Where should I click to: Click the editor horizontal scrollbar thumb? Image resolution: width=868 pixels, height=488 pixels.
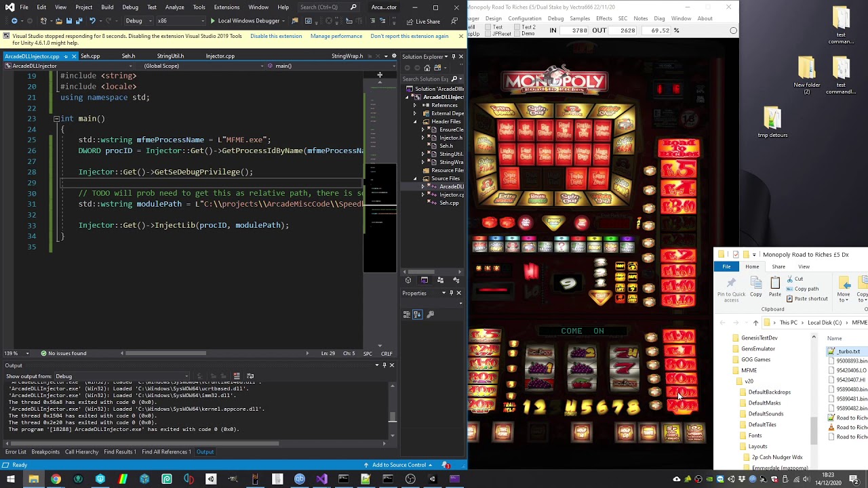166,353
